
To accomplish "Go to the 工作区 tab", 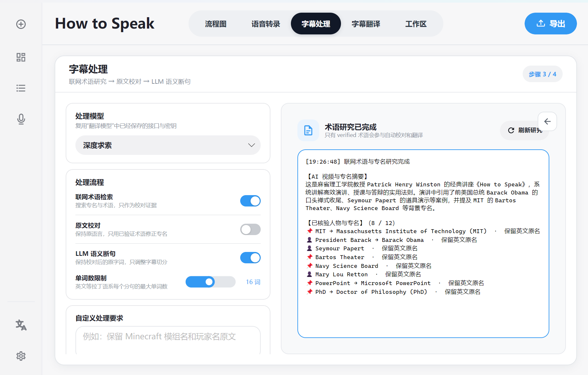I will (416, 24).
